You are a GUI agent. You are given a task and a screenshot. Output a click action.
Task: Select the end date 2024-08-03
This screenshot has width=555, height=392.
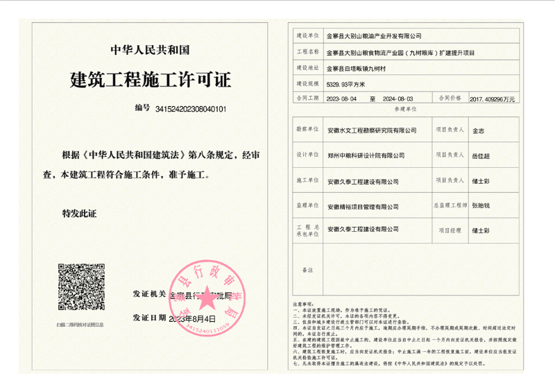tap(398, 99)
